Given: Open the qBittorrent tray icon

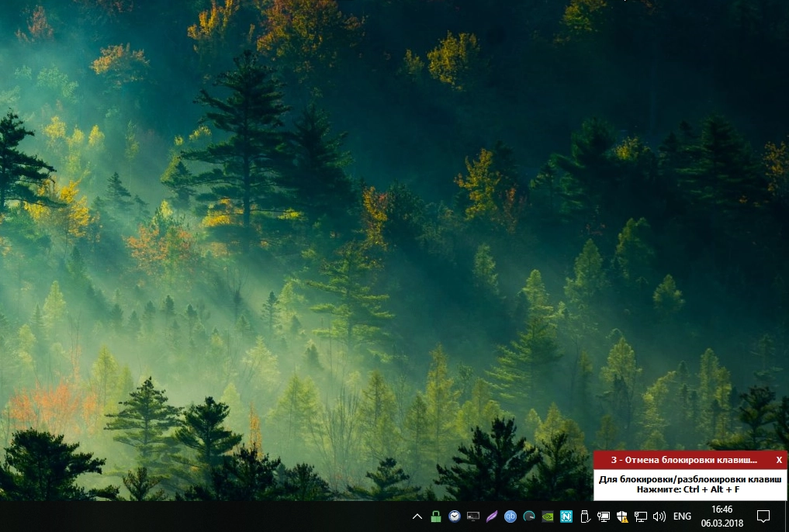Looking at the screenshot, I should 510,516.
